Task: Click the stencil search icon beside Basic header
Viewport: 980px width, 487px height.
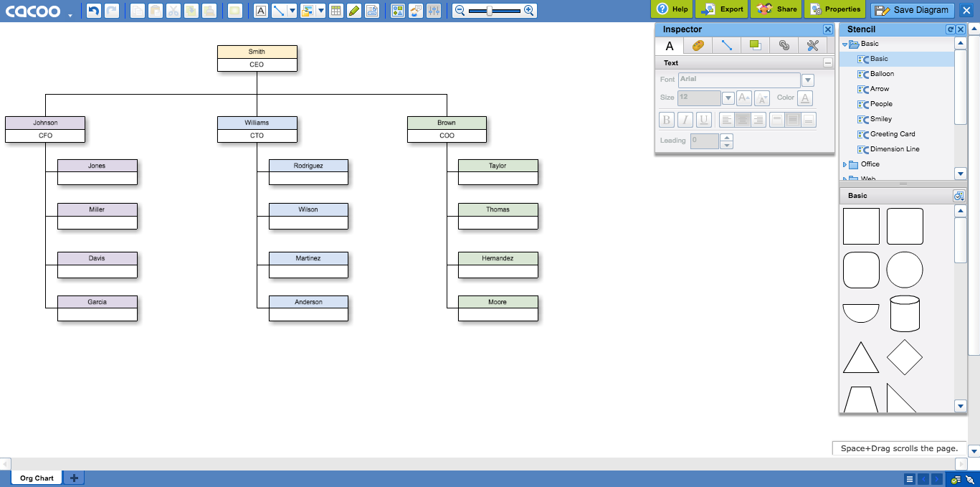Action: pos(958,196)
